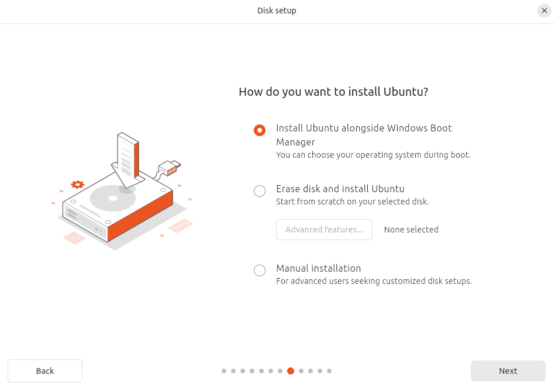The height and width of the screenshot is (392, 555).
Task: Close the Disk setup window
Action: tap(544, 11)
